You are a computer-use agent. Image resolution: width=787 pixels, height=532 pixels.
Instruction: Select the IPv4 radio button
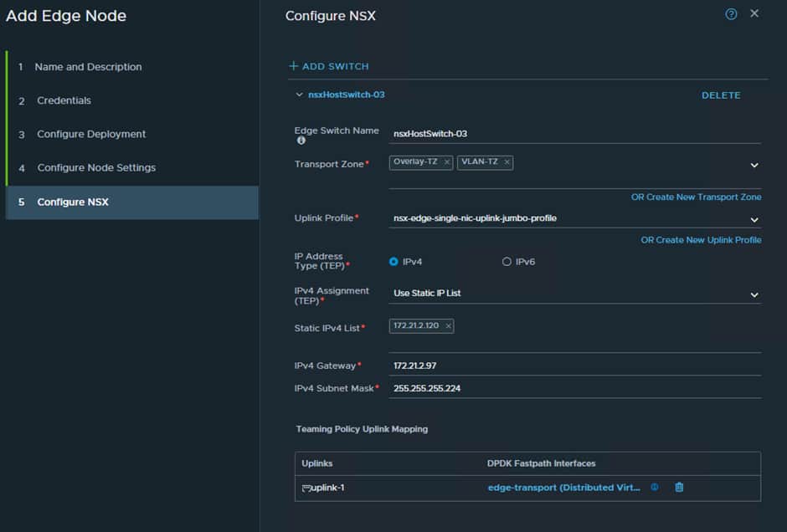tap(393, 262)
